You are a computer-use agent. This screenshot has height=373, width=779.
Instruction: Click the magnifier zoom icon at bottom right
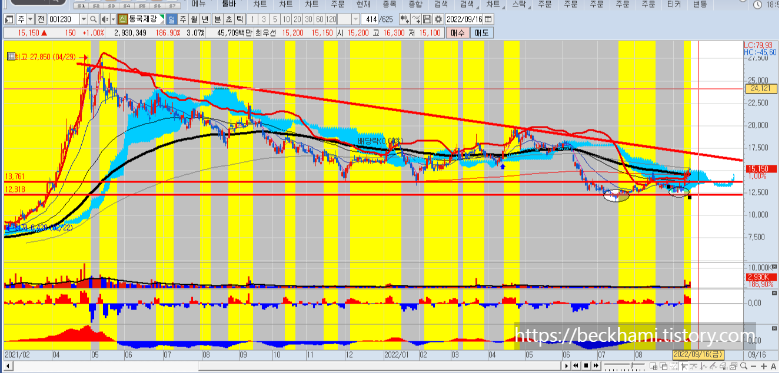tap(744, 366)
